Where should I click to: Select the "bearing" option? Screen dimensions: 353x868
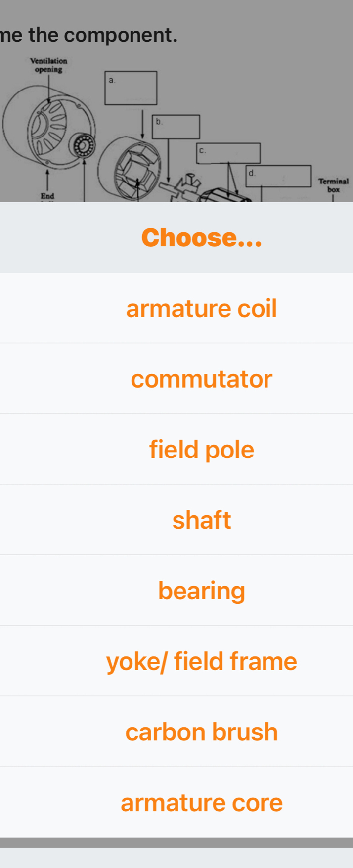click(x=201, y=591)
